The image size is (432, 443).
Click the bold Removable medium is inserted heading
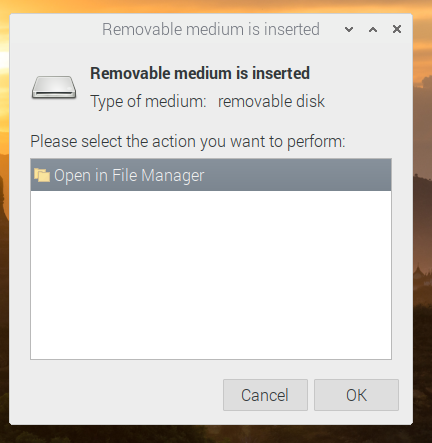pos(200,73)
